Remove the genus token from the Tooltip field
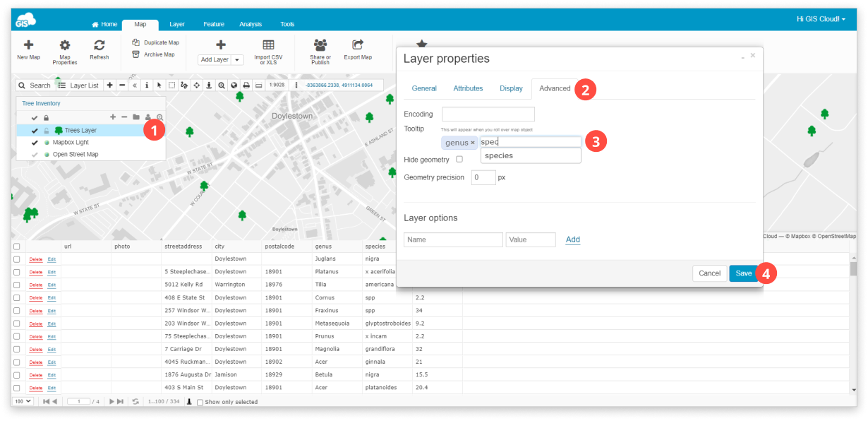Screen dimensions: 868x421 click(472, 142)
